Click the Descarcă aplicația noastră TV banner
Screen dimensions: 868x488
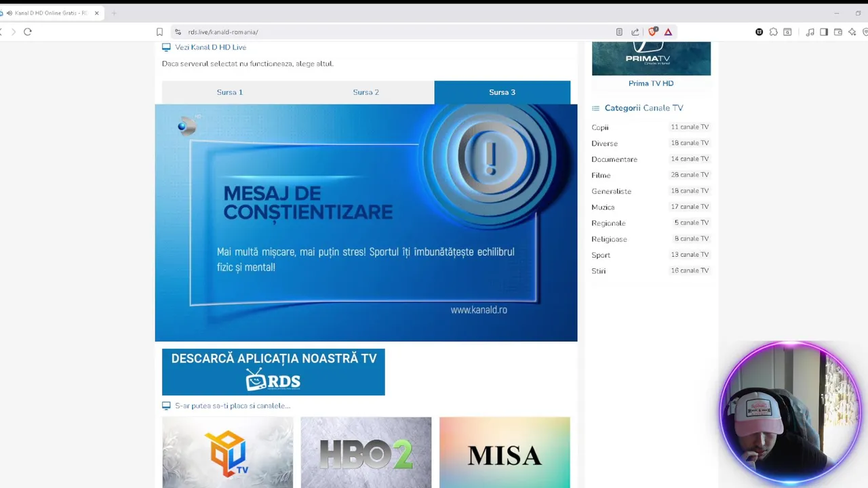(273, 372)
